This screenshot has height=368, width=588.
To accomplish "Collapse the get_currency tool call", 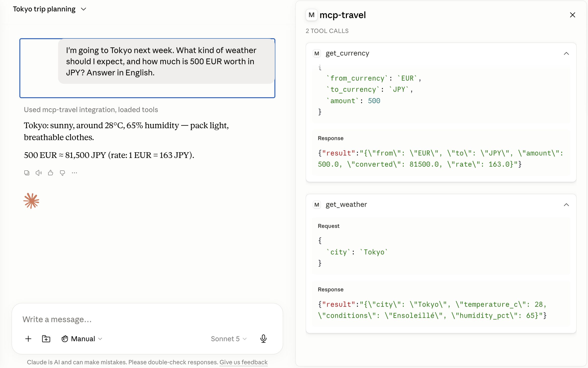I will (x=566, y=53).
